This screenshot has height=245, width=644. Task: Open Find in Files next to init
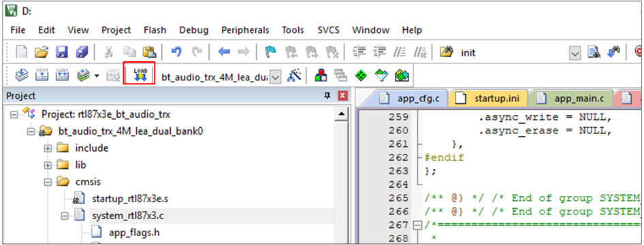pos(446,52)
